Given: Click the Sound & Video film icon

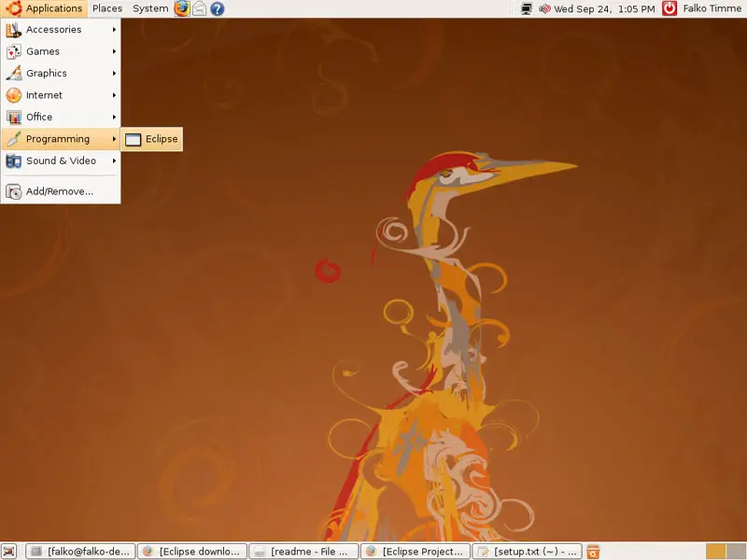Looking at the screenshot, I should click(x=13, y=161).
